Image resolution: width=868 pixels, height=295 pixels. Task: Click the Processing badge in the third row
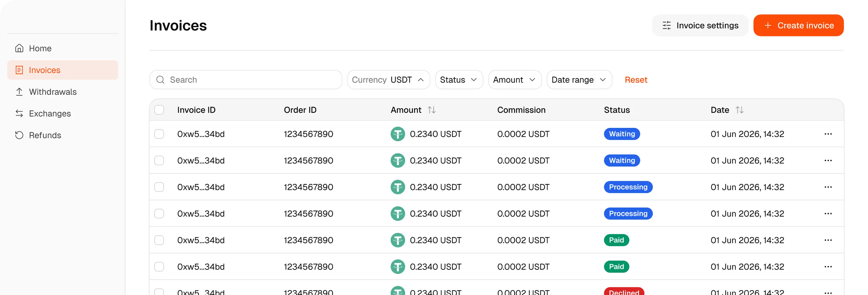coord(628,187)
